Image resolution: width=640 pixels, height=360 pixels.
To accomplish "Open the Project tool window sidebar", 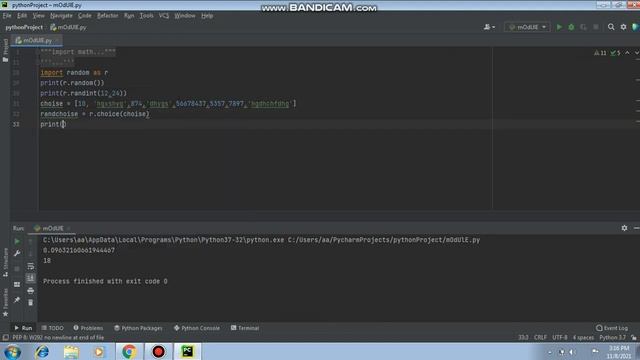I will point(5,50).
